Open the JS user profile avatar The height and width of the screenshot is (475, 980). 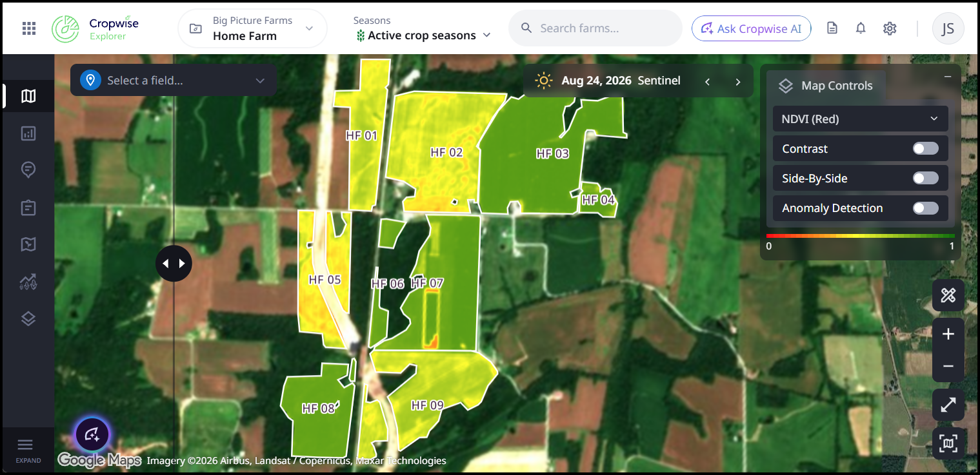tap(948, 28)
